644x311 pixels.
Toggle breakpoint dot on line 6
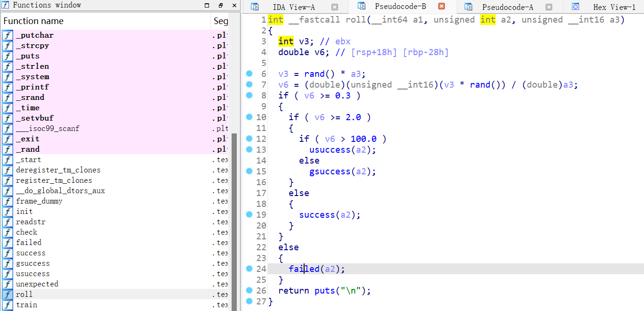(249, 74)
